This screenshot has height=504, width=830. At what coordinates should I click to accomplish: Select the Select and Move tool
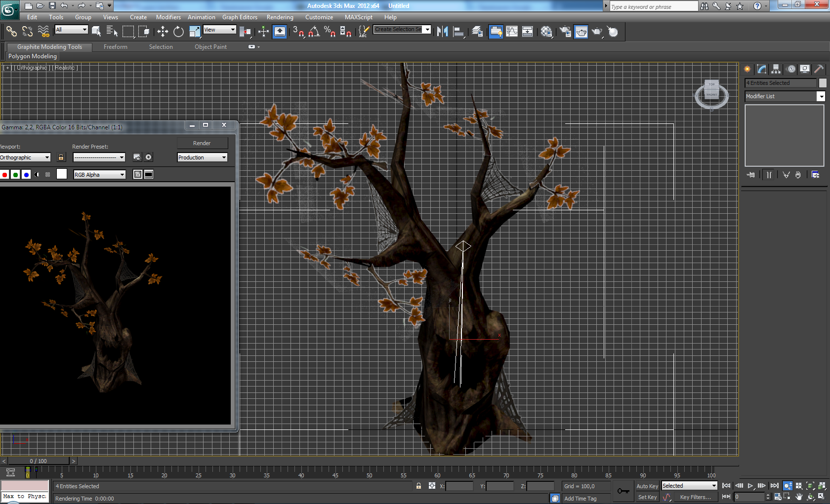(163, 32)
